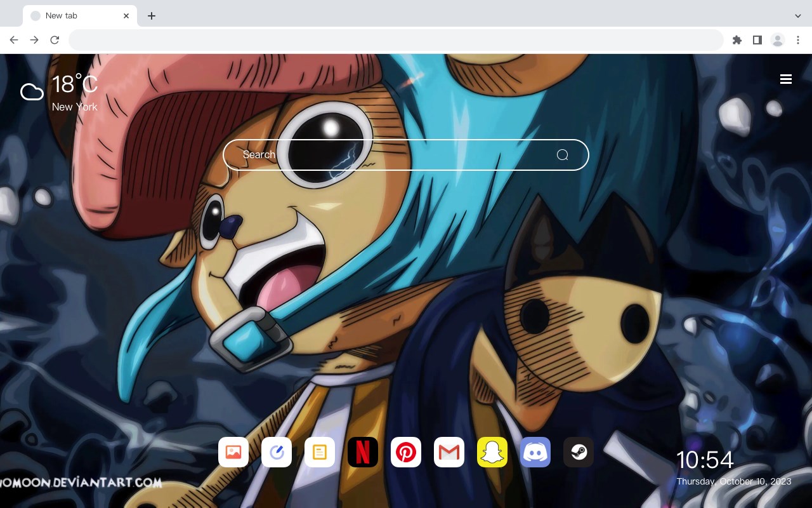Open the blue circular task shortcut icon

(277, 452)
